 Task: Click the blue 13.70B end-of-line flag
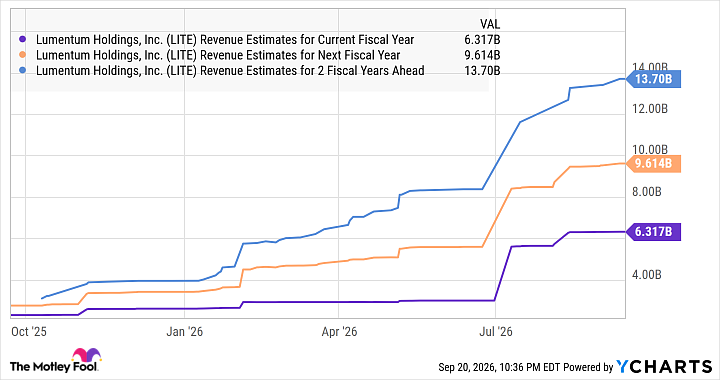tap(653, 79)
